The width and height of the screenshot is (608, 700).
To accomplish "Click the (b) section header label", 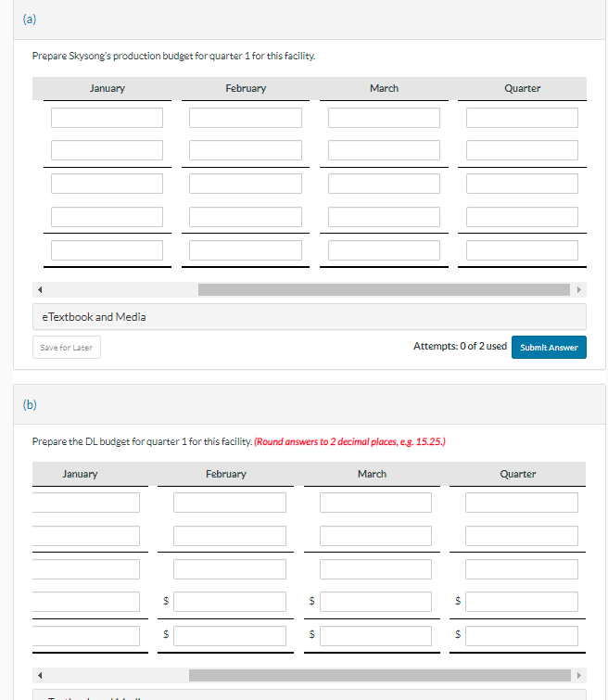I will pyautogui.click(x=30, y=404).
